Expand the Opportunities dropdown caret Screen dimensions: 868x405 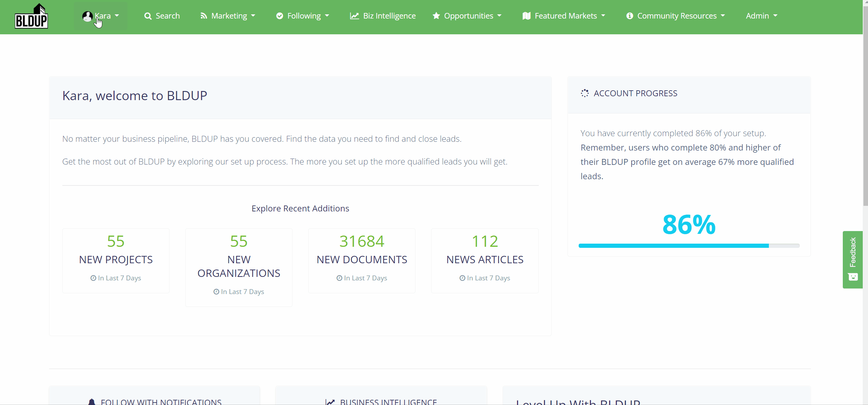pos(500,16)
